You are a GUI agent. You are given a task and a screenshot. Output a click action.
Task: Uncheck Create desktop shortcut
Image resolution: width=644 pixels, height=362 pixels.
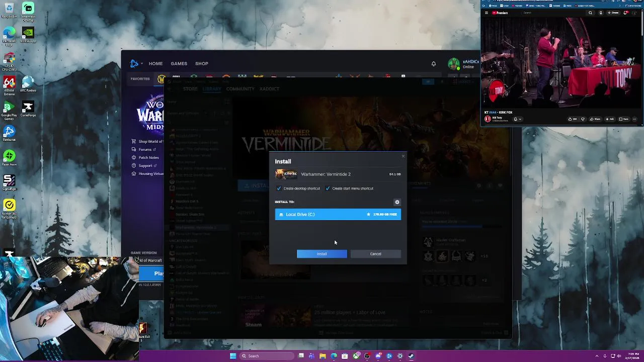coord(279,189)
